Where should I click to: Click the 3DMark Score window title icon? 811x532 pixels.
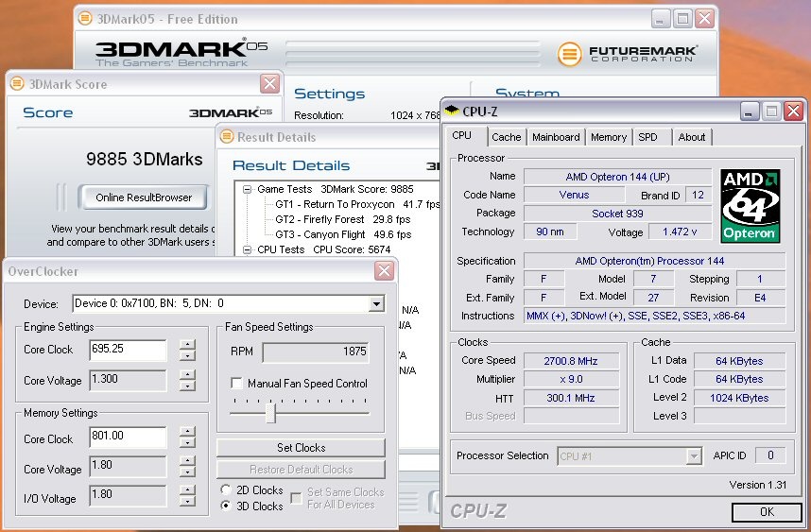(x=17, y=83)
